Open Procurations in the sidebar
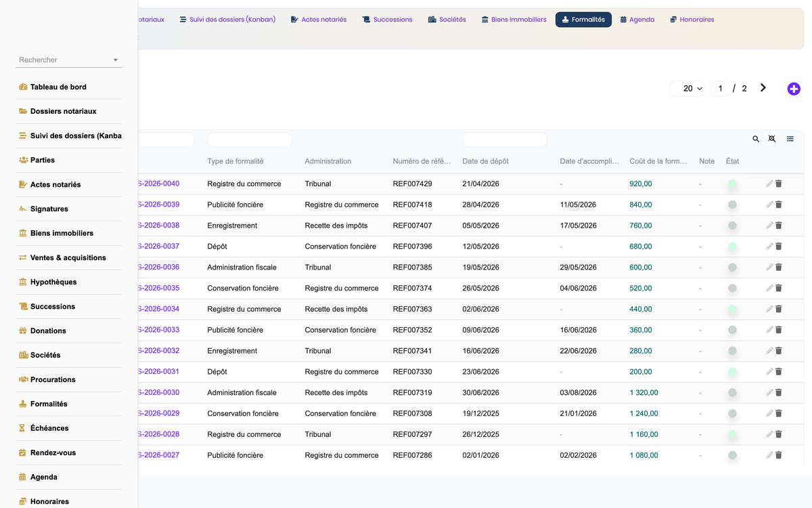This screenshot has width=812, height=508. [69, 379]
